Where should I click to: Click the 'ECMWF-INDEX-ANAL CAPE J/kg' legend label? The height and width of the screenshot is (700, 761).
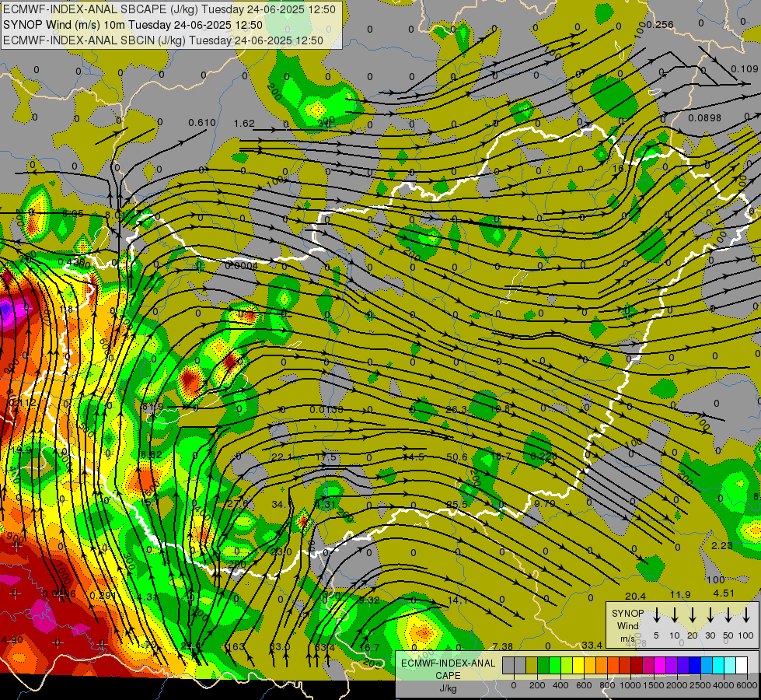coord(448,676)
